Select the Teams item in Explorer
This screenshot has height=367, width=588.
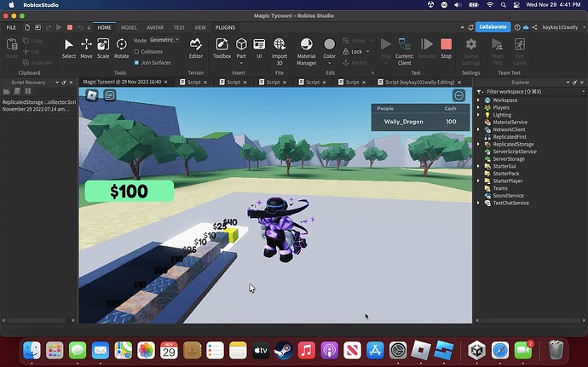pyautogui.click(x=500, y=188)
